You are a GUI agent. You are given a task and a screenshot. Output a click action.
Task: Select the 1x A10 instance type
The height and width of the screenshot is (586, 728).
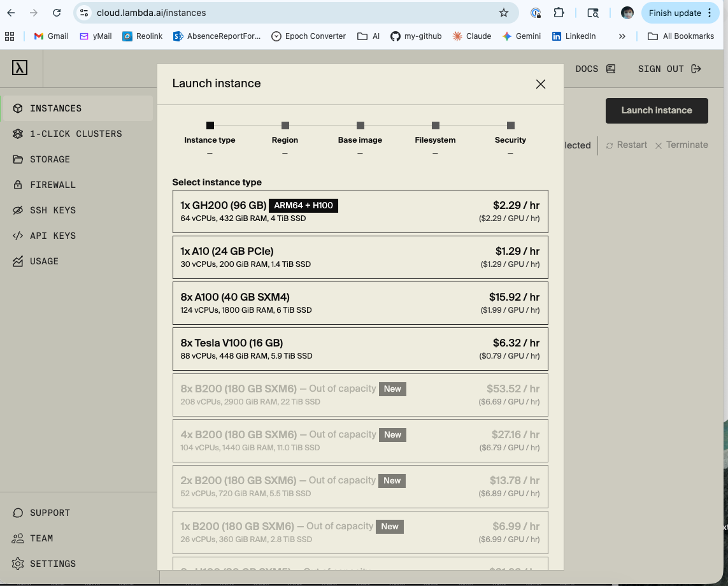point(360,257)
